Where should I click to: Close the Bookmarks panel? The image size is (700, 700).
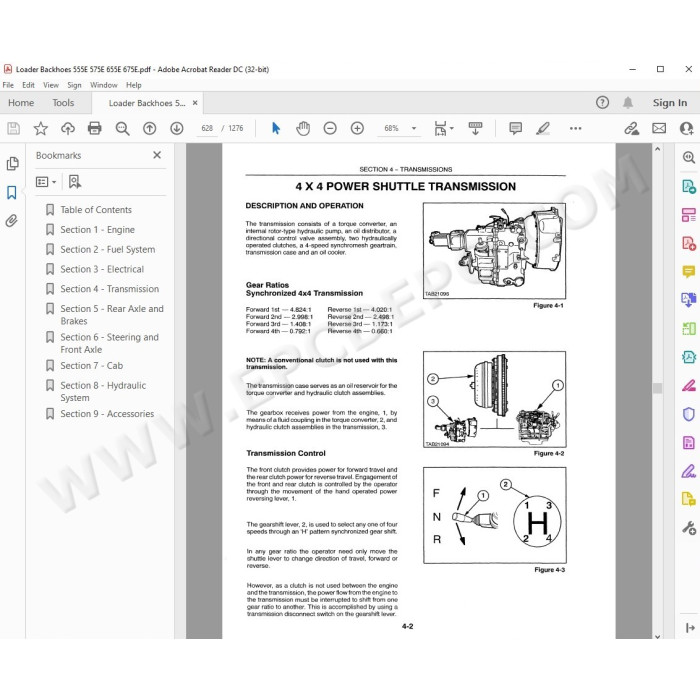point(157,155)
